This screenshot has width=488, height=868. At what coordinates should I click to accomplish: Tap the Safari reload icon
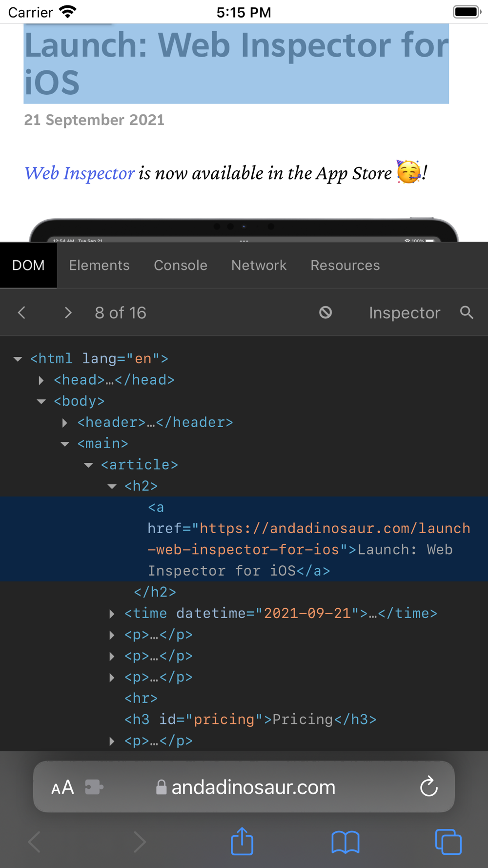coord(428,786)
